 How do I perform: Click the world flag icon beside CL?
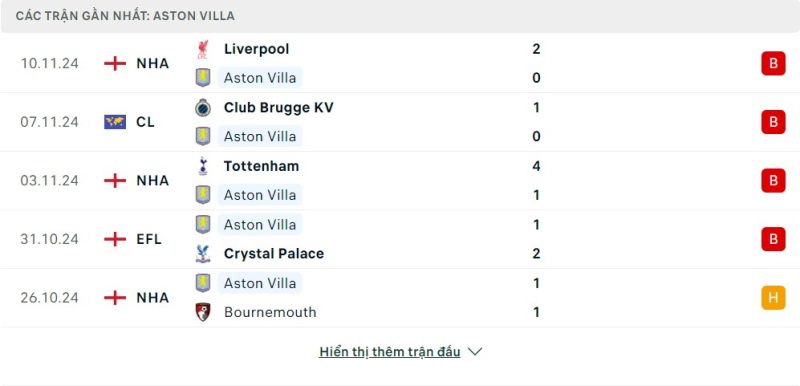[115, 122]
